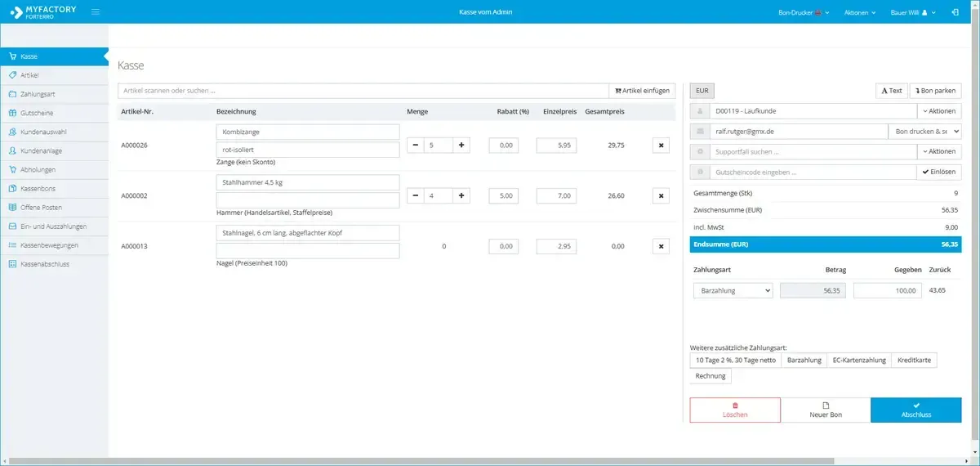Remove the Stahlnagel row with X

pos(661,246)
